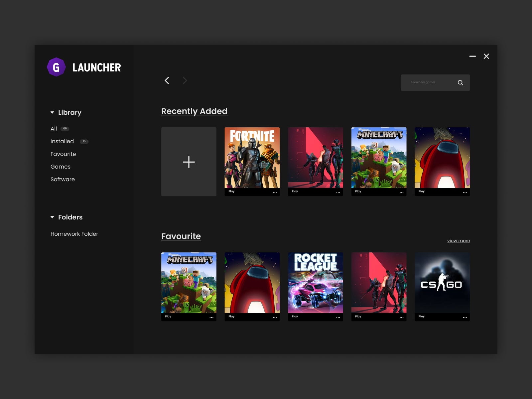Click the 69 count badge beside All
This screenshot has height=399, width=532.
pyautogui.click(x=65, y=129)
